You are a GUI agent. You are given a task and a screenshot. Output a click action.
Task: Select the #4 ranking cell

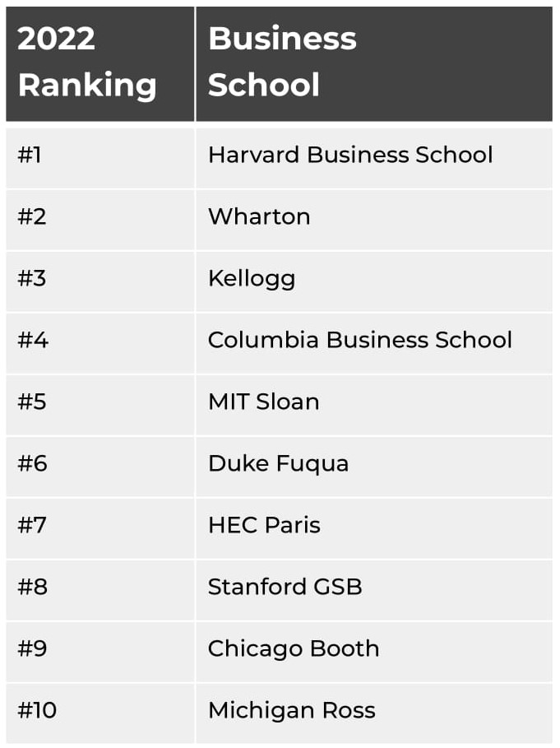point(32,340)
